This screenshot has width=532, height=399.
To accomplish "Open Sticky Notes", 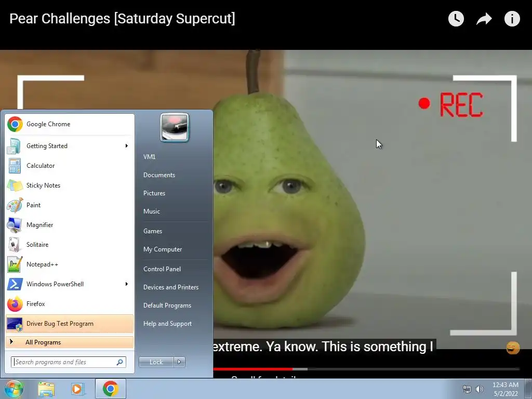I will pos(70,185).
